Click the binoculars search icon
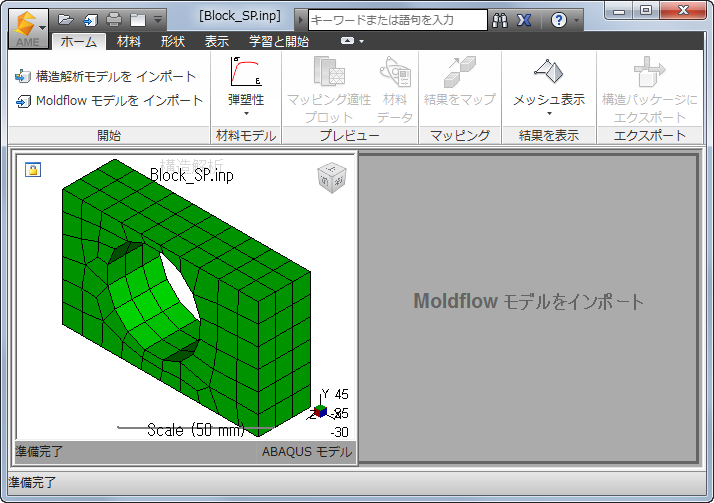The width and height of the screenshot is (714, 503). (500, 20)
